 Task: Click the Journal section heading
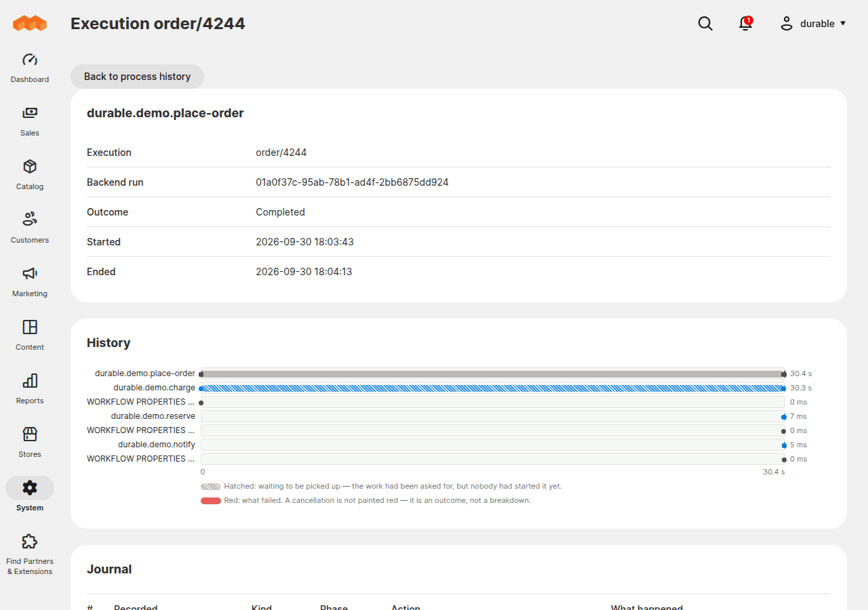(109, 569)
